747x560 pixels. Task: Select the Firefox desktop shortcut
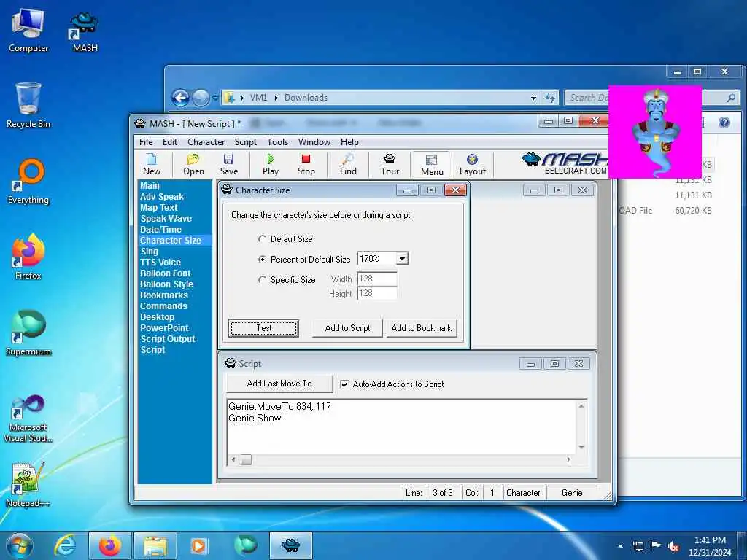(x=28, y=257)
